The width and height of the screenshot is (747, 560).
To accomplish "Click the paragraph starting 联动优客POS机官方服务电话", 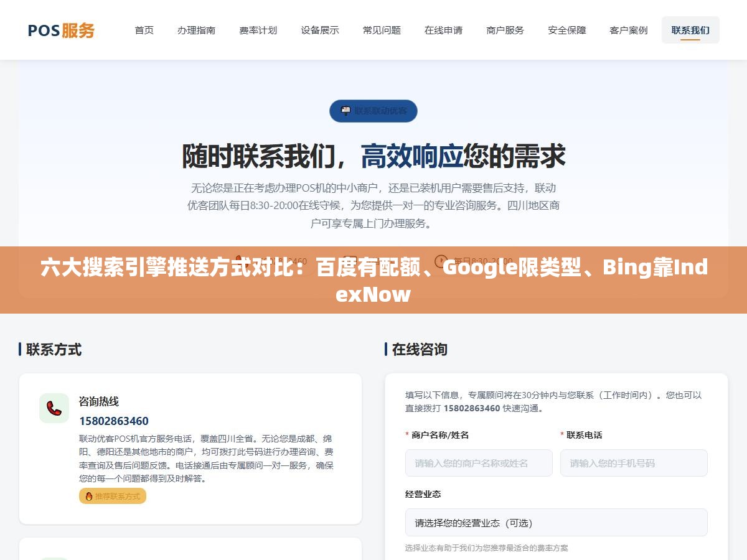I will (x=206, y=459).
